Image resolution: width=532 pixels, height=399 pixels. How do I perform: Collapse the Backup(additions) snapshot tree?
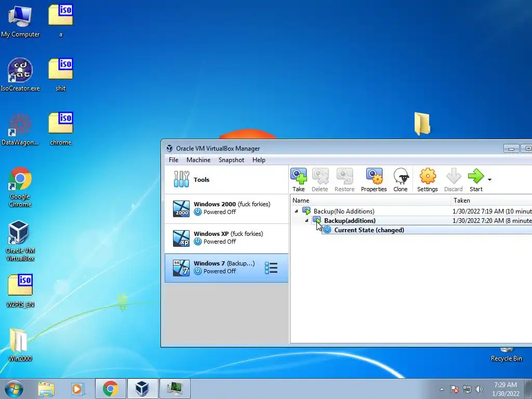coord(307,220)
